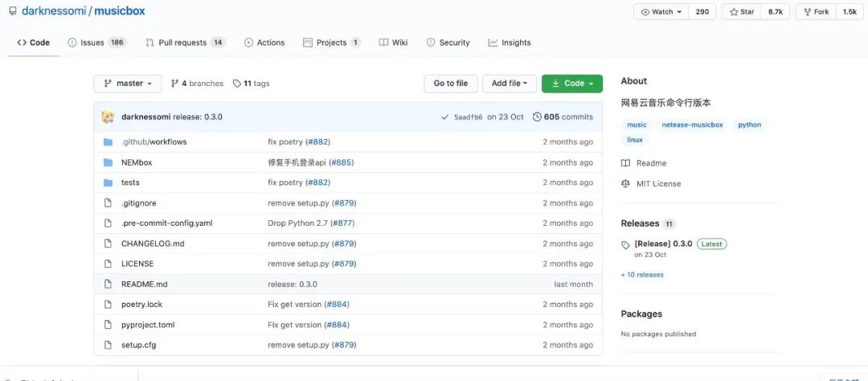Fork the musicbox repository
The width and height of the screenshot is (868, 381).
[x=816, y=11]
